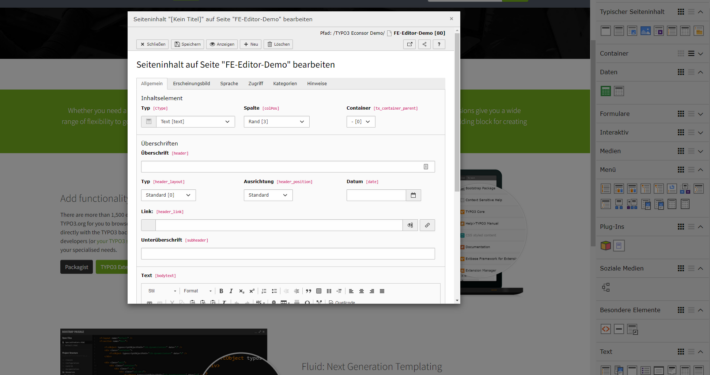The width and height of the screenshot is (710, 375).
Task: Click the Schließen button
Action: pos(153,44)
